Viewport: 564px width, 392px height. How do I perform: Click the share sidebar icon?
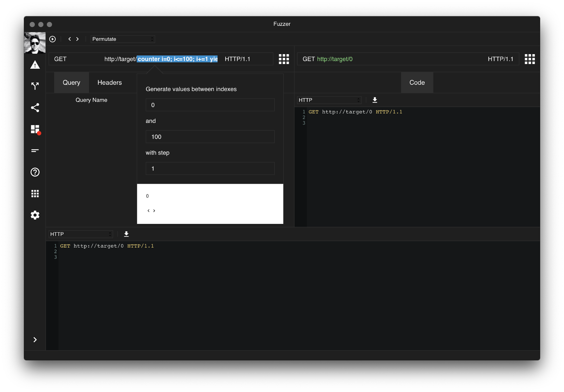pyautogui.click(x=35, y=108)
